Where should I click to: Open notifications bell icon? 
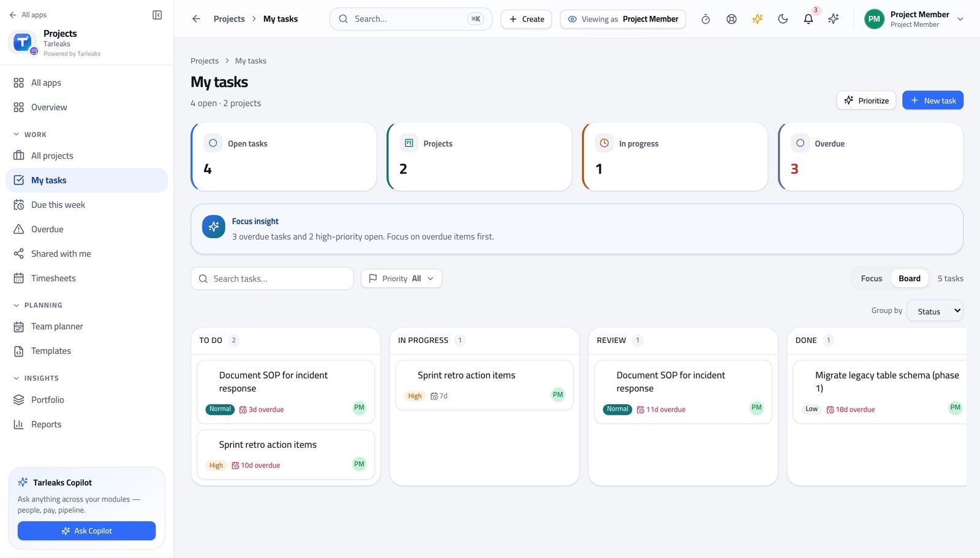tap(809, 19)
